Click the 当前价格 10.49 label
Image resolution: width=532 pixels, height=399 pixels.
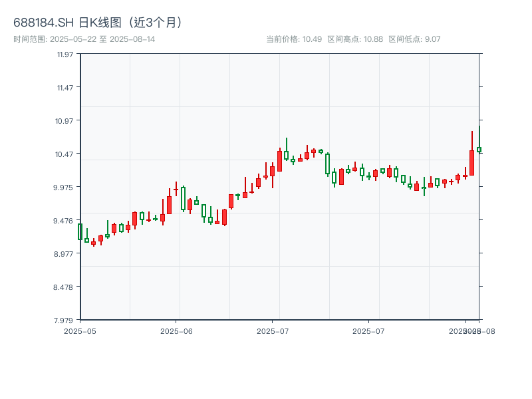click(294, 39)
